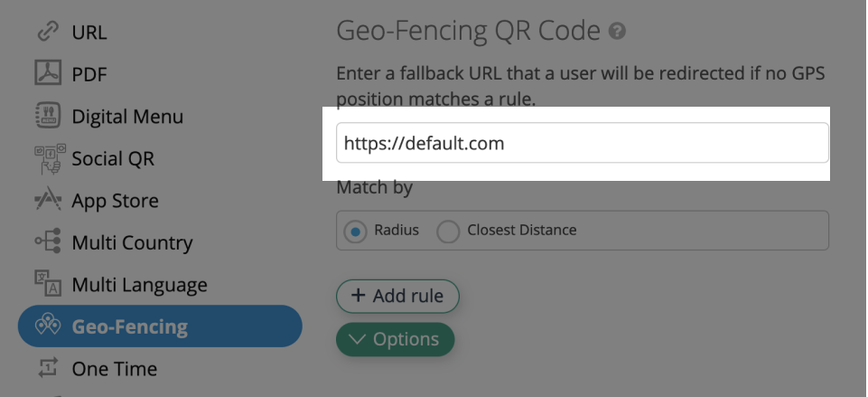This screenshot has height=397, width=868.
Task: Switch to Digital Menu QR type
Action: pyautogui.click(x=127, y=117)
